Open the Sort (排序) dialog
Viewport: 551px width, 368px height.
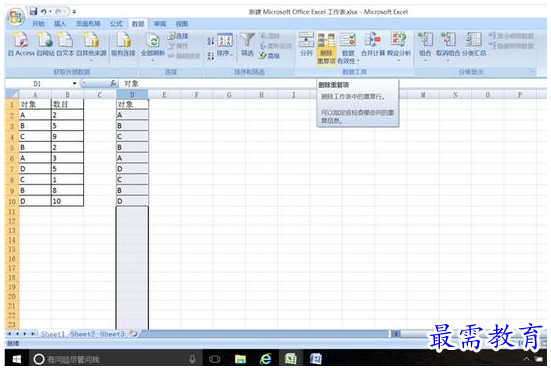pos(225,45)
